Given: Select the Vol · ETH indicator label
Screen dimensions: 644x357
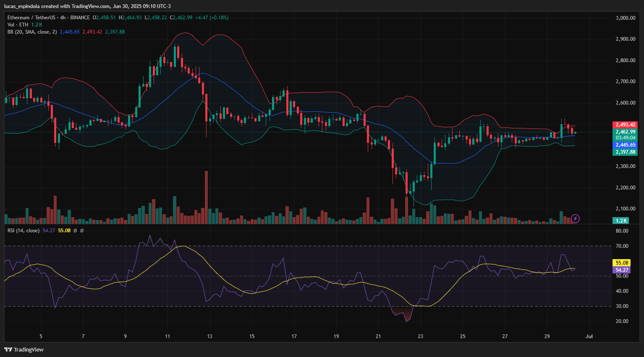Looking at the screenshot, I should pyautogui.click(x=18, y=25).
